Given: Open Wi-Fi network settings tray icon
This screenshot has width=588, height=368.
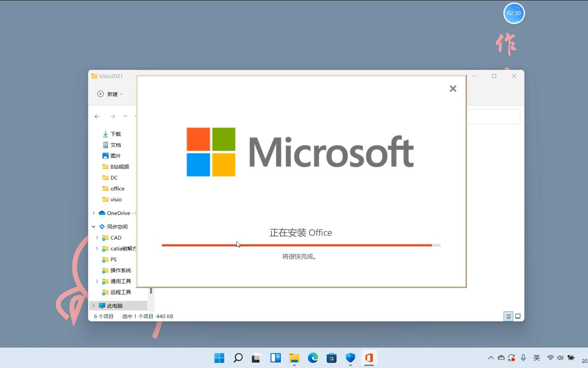Looking at the screenshot, I should [550, 358].
